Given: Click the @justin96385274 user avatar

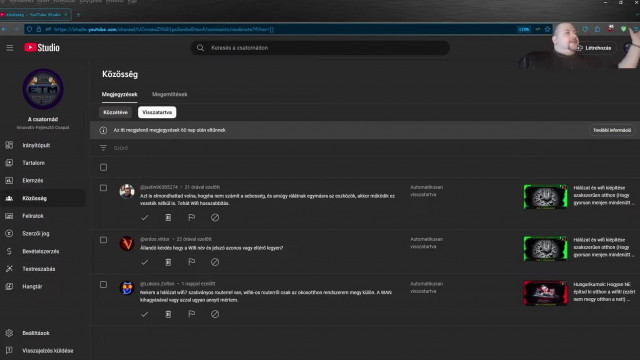Looking at the screenshot, I should pos(127,191).
